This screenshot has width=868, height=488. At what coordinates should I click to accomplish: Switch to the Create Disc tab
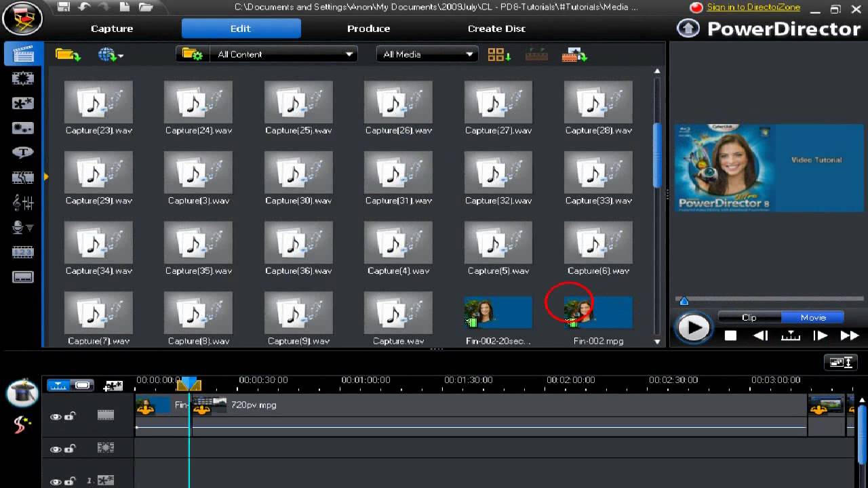pos(496,28)
